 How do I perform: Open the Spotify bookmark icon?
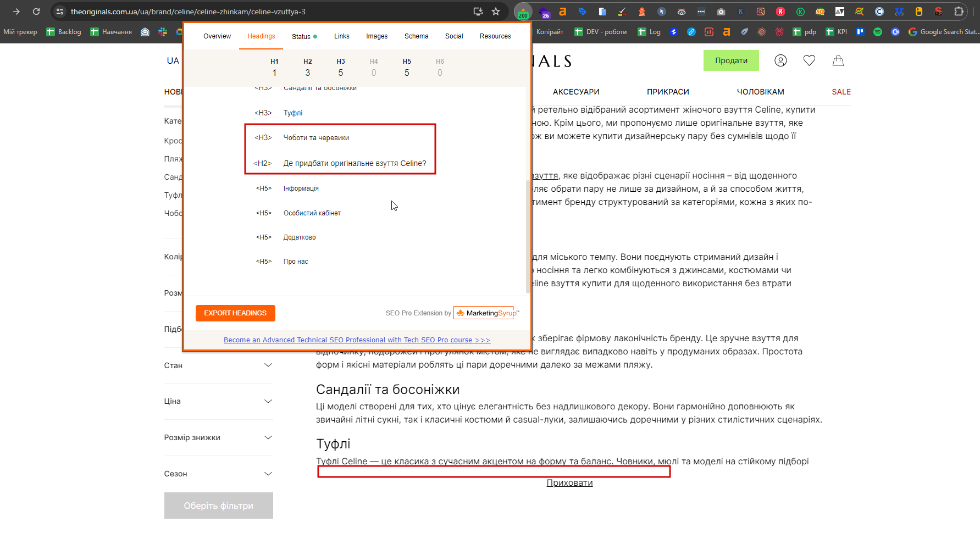[878, 32]
